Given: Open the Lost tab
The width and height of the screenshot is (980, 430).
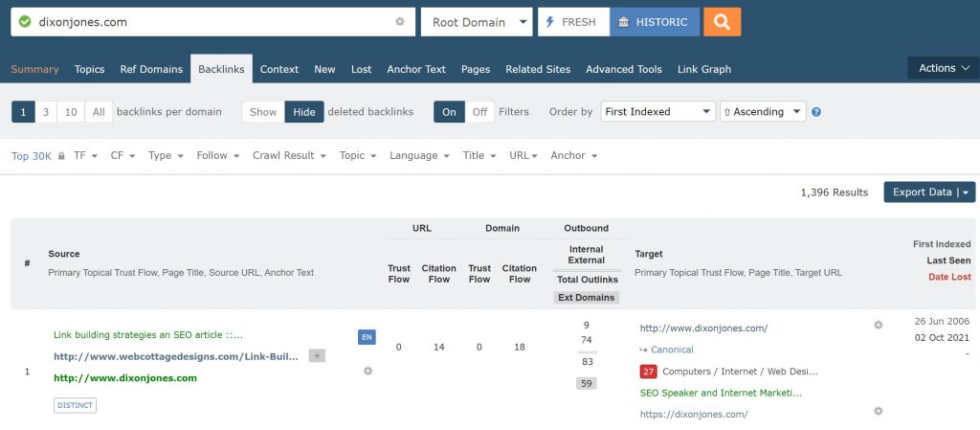Looking at the screenshot, I should click(x=361, y=69).
